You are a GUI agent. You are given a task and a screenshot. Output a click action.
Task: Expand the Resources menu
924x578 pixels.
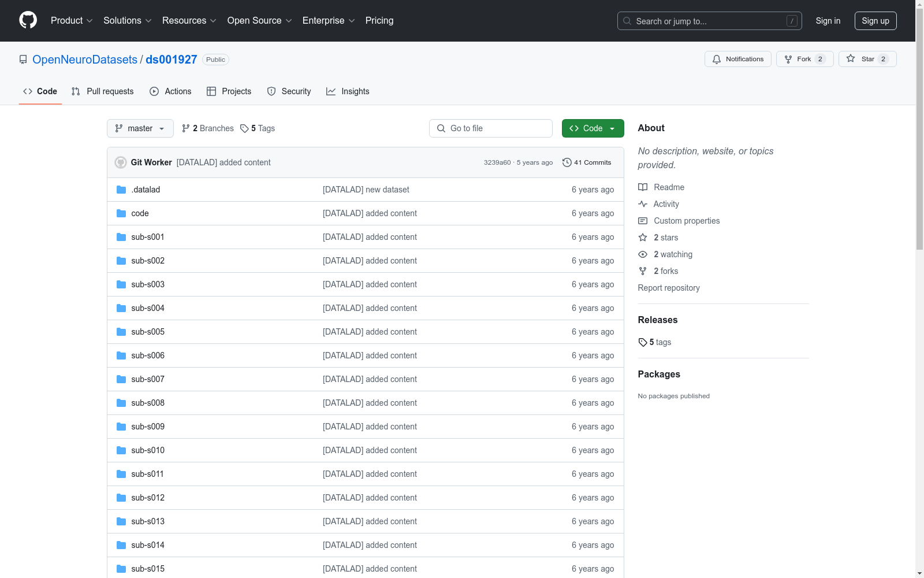(x=189, y=20)
